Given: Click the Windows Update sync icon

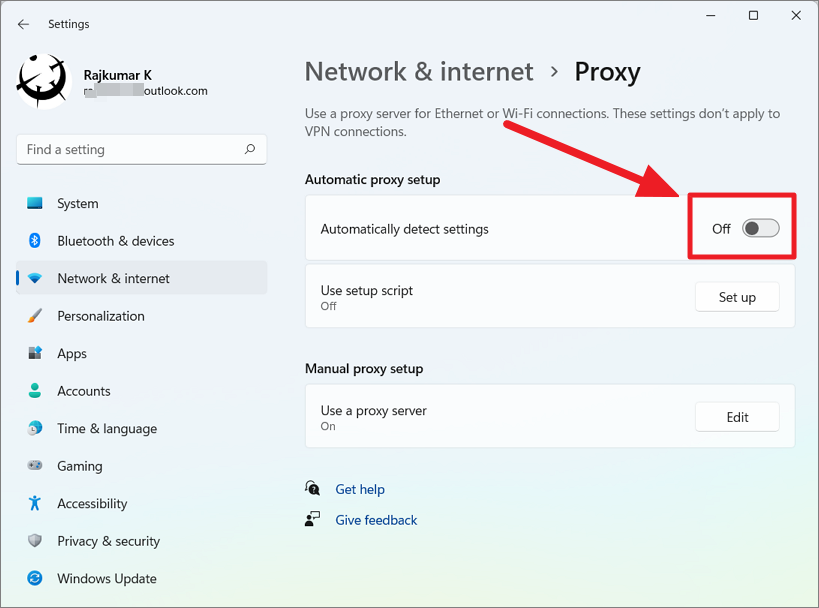Looking at the screenshot, I should pos(34,578).
